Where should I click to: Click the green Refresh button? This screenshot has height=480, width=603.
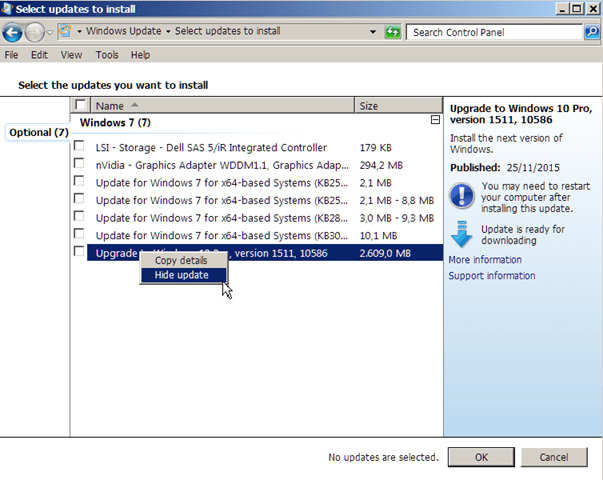(x=393, y=32)
